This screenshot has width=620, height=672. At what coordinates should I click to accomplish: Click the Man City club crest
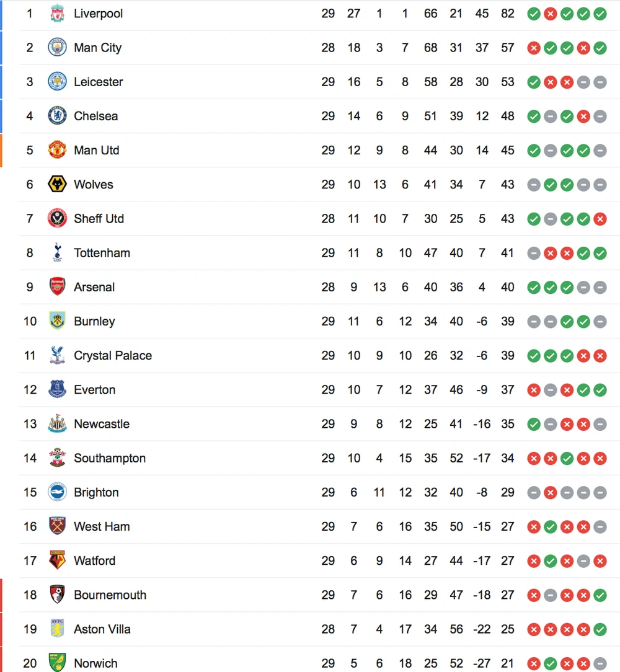click(57, 48)
